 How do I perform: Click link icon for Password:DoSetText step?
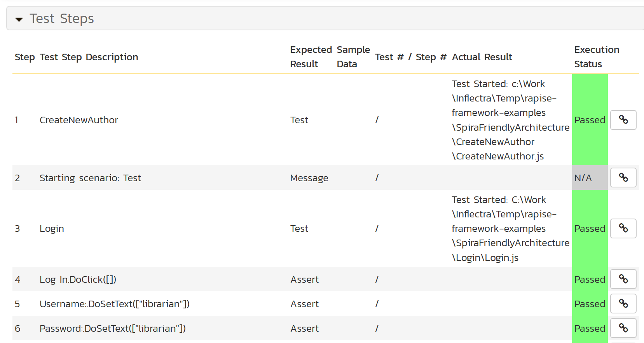coord(623,328)
